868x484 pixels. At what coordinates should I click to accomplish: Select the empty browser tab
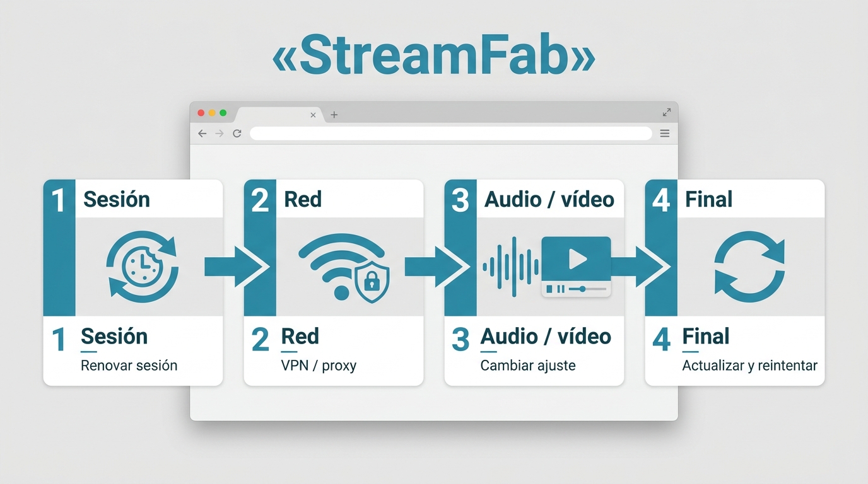(279, 115)
